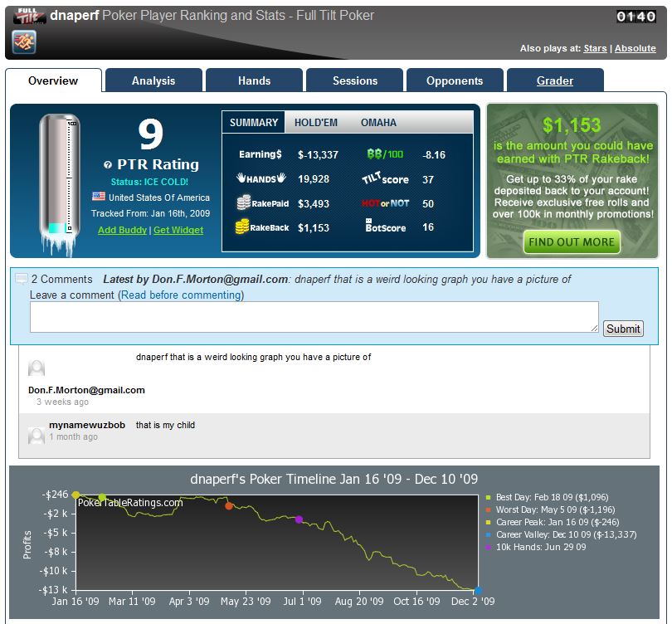Select the SUMMARY stats tab
The height and width of the screenshot is (624, 672).
254,123
